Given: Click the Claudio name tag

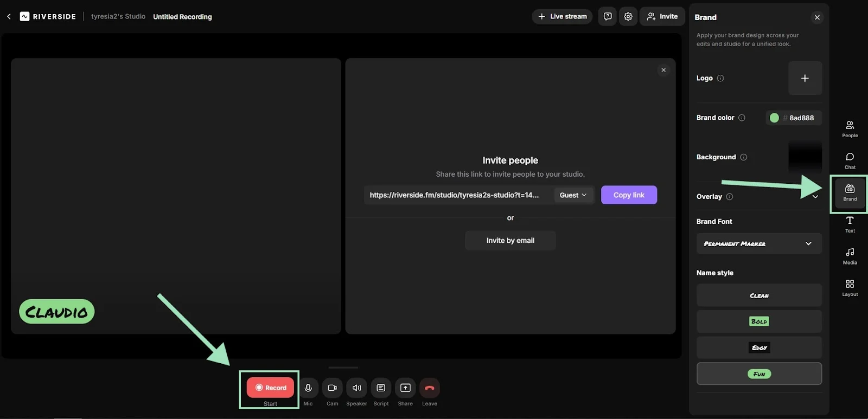Looking at the screenshot, I should [57, 312].
